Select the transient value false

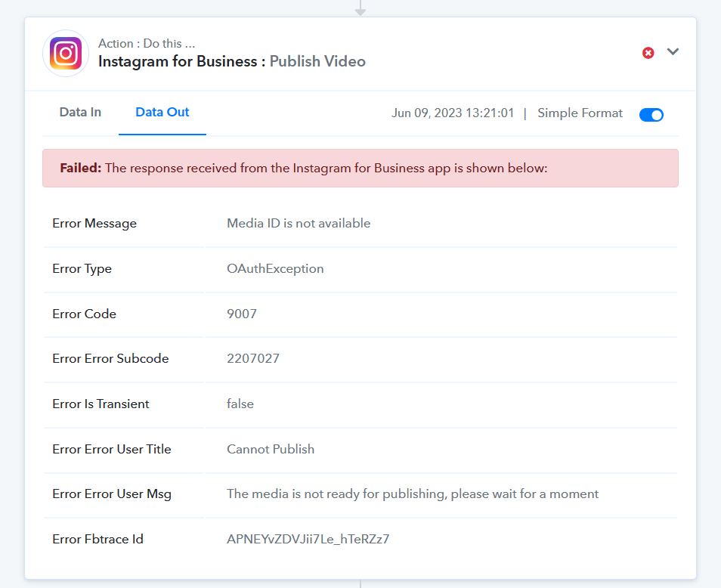pos(240,404)
